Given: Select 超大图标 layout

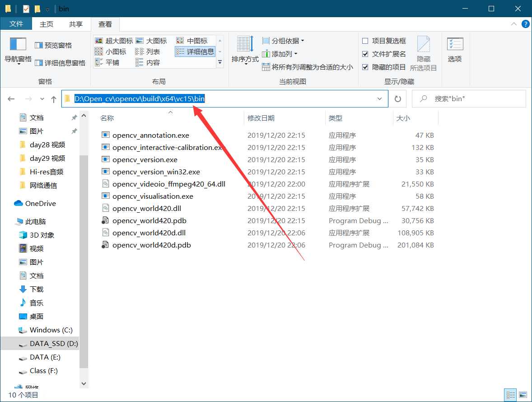Looking at the screenshot, I should (x=114, y=41).
